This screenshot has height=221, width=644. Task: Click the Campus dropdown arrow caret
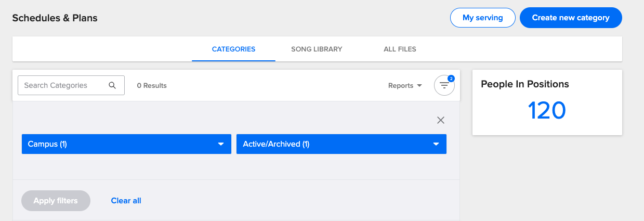pyautogui.click(x=221, y=144)
